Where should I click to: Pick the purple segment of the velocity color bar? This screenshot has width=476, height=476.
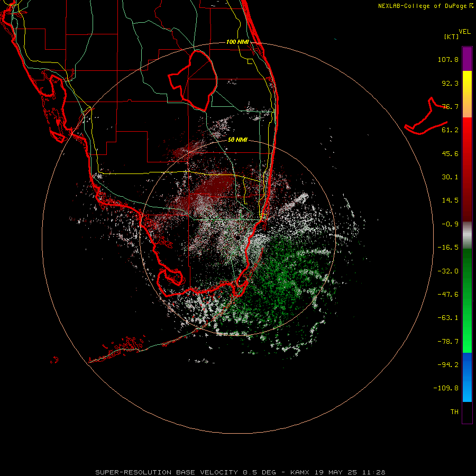[x=467, y=59]
